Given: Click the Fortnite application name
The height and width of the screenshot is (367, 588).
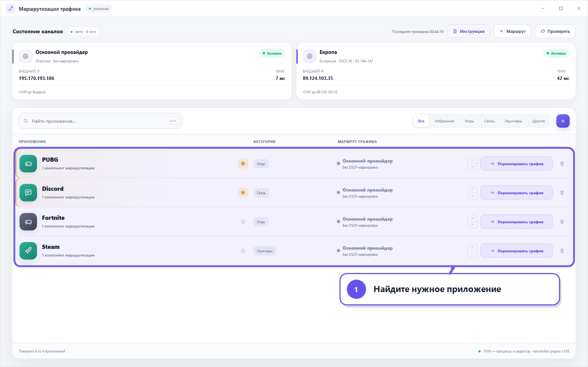Looking at the screenshot, I should pyautogui.click(x=53, y=218).
